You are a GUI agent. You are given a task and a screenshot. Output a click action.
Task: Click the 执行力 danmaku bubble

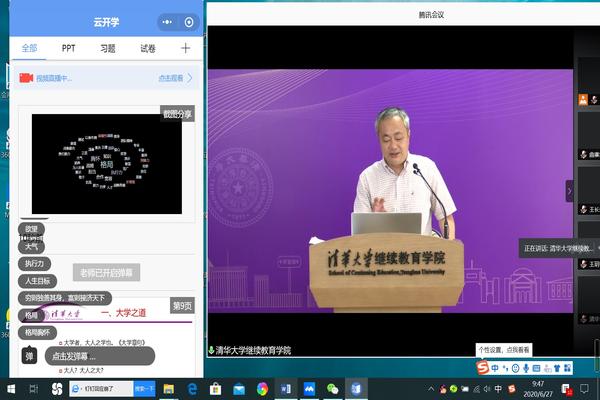[x=34, y=263]
